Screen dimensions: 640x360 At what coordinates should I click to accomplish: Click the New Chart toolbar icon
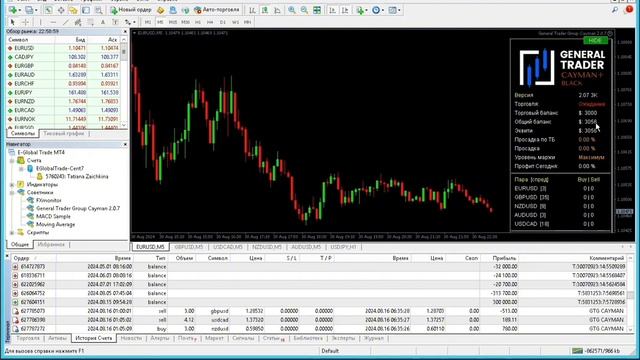(x=13, y=10)
